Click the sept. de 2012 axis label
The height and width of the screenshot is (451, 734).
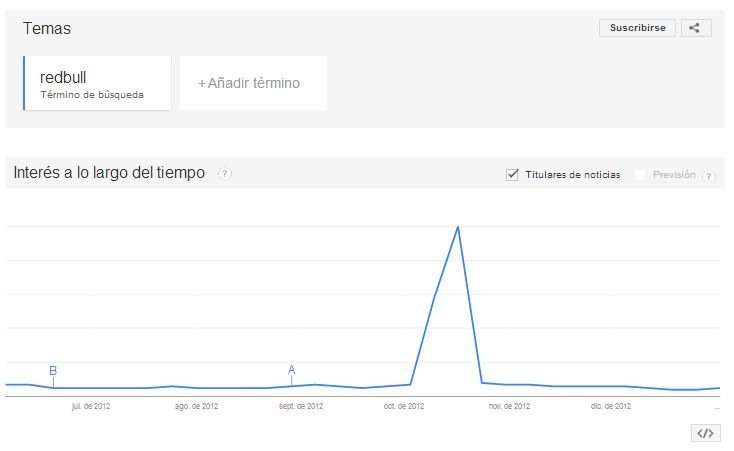tap(301, 406)
